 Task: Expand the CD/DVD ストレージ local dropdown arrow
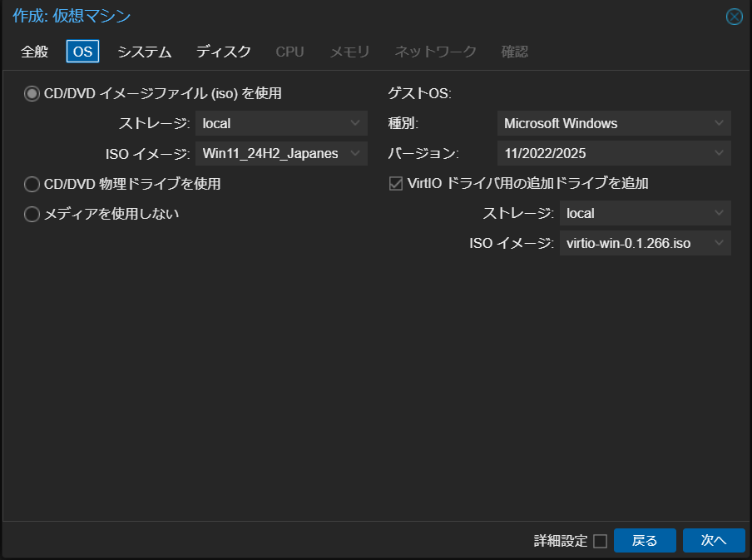coord(355,123)
